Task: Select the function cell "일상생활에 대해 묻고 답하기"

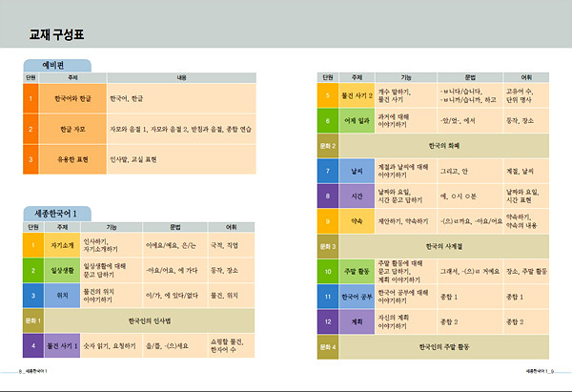Action: click(x=112, y=270)
